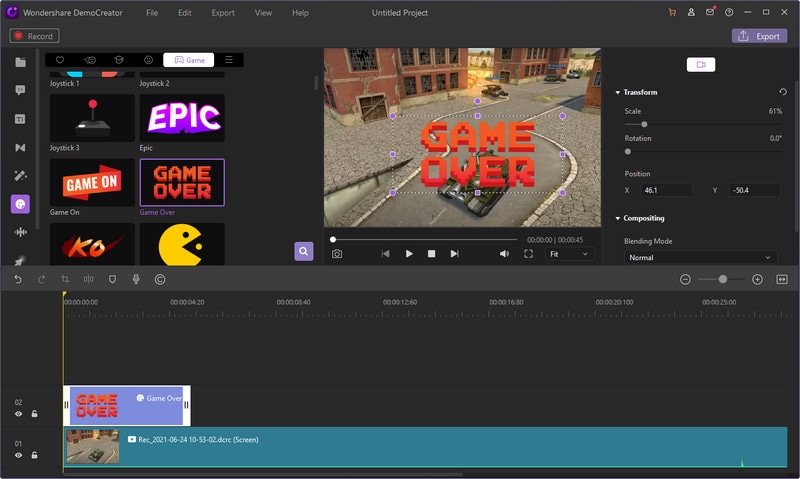Click the preview progress bar handle
The height and width of the screenshot is (479, 800).
coord(333,239)
